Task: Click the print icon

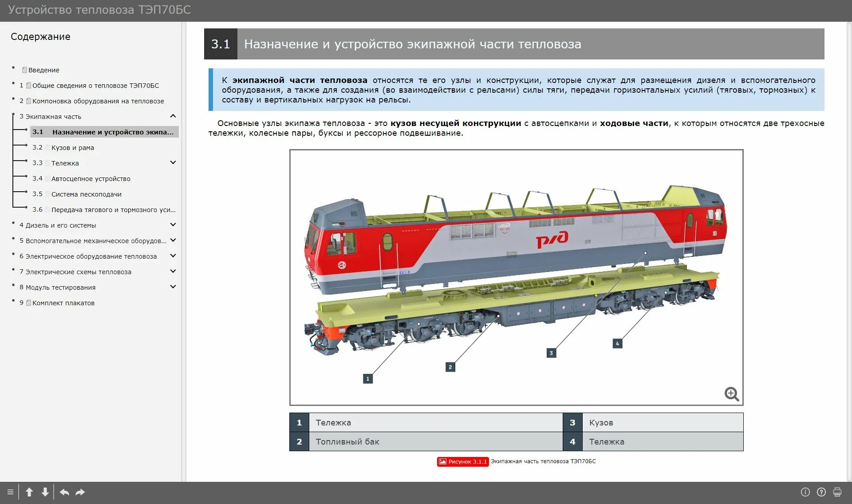Action: pyautogui.click(x=837, y=492)
